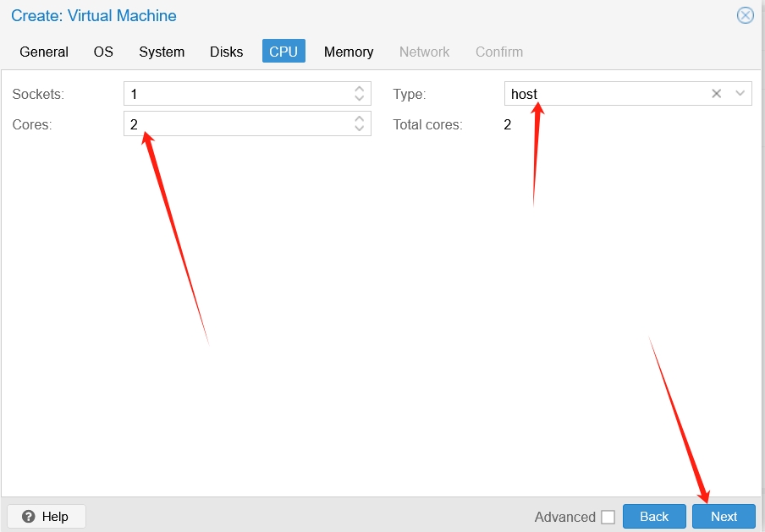Open Help documentation
This screenshot has width=765, height=532.
coord(47,517)
